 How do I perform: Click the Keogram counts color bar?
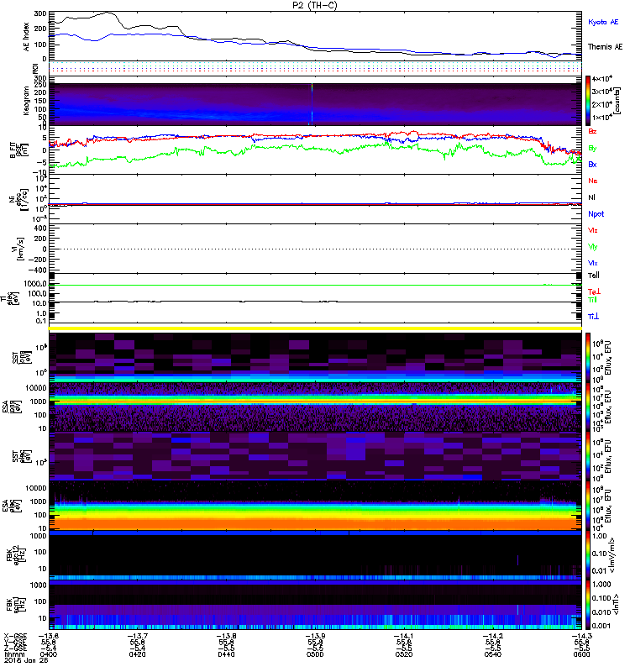click(x=588, y=100)
